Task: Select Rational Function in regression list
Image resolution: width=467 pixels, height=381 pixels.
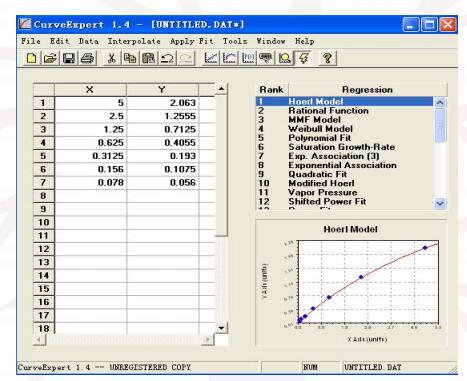Action: tap(328, 111)
